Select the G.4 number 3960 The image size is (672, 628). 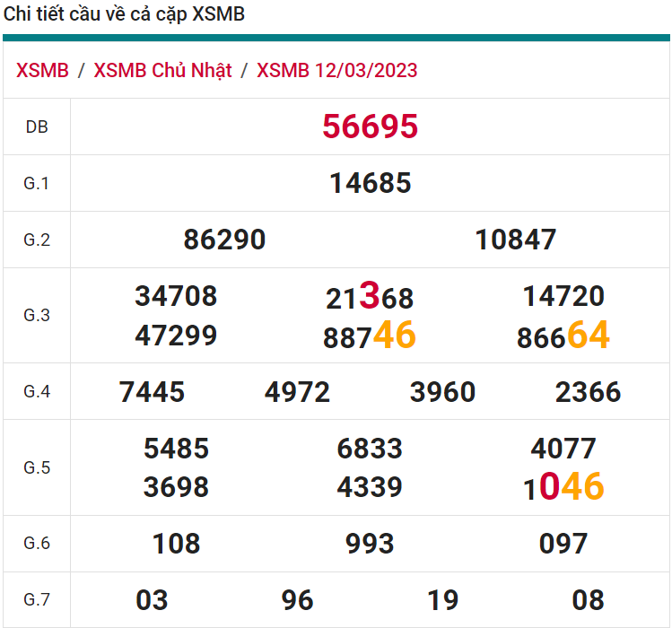(x=442, y=392)
